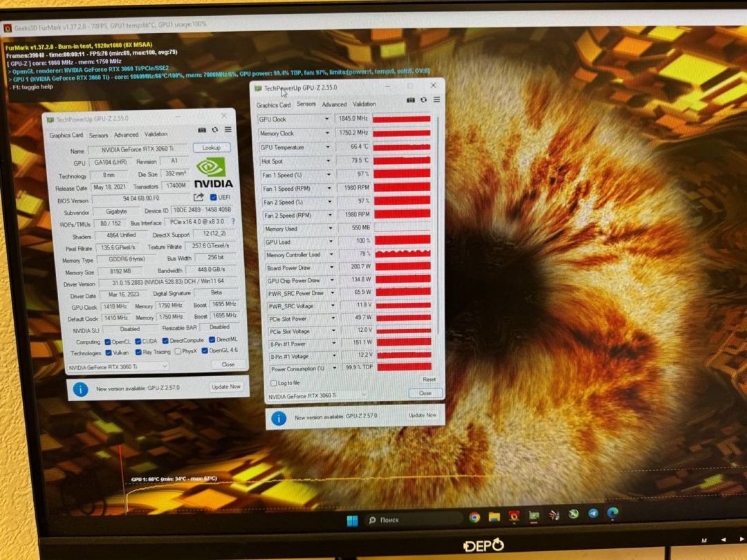Click the Reset button in Sensors window
The height and width of the screenshot is (560, 747).
pyautogui.click(x=430, y=380)
